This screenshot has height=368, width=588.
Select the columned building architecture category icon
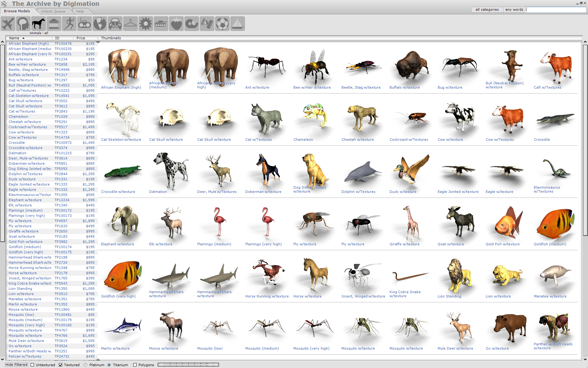tap(54, 24)
